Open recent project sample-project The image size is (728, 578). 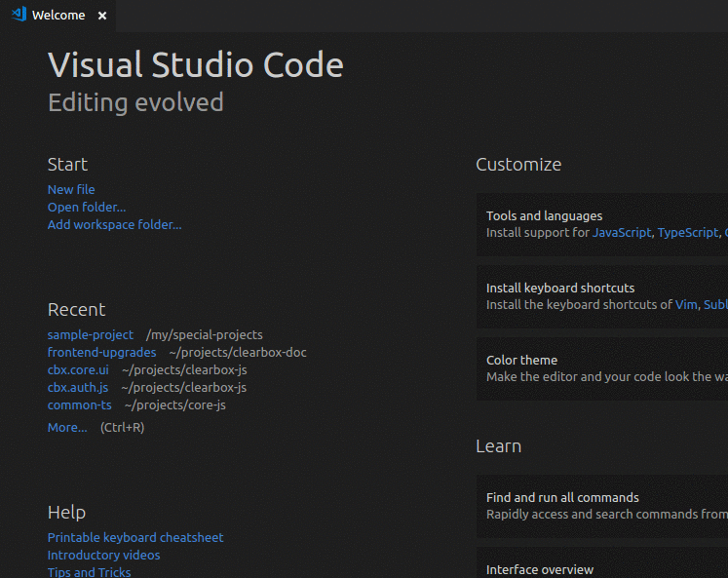tap(90, 334)
